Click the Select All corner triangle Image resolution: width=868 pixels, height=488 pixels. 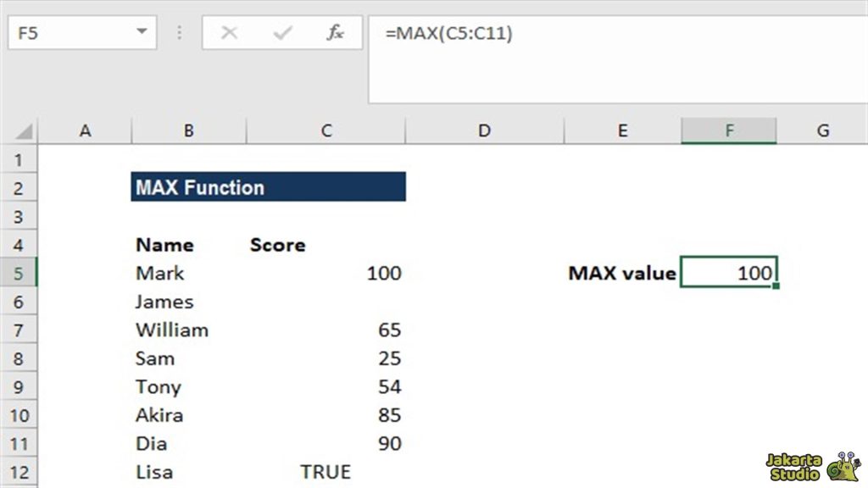pos(23,130)
